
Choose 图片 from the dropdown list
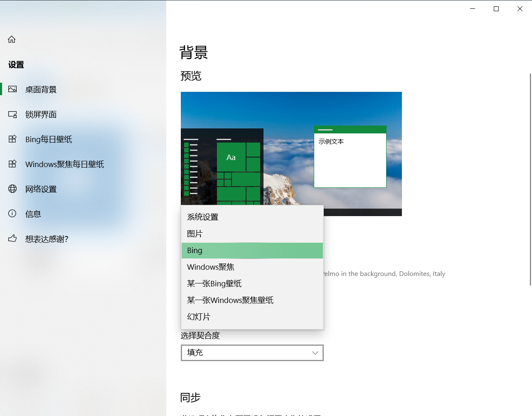click(252, 234)
